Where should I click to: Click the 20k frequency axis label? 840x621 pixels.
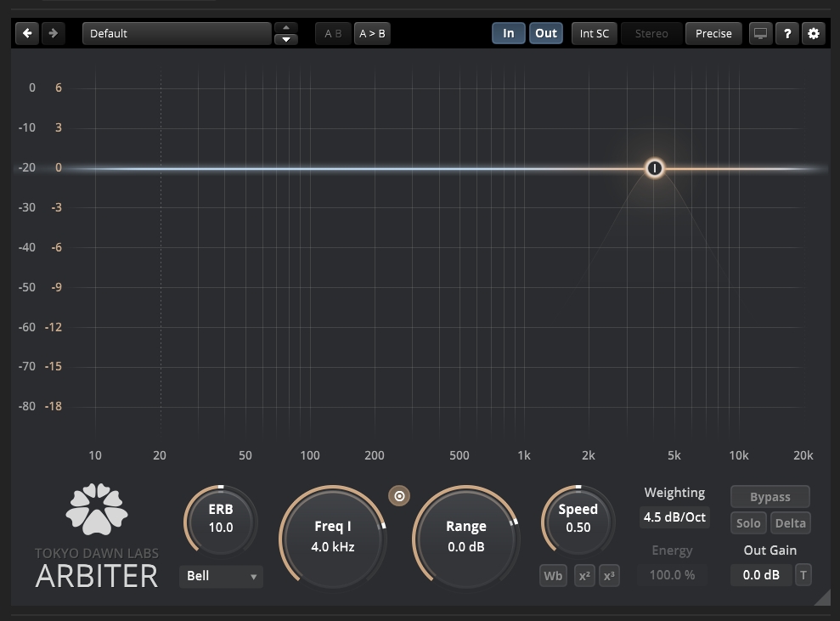803,455
